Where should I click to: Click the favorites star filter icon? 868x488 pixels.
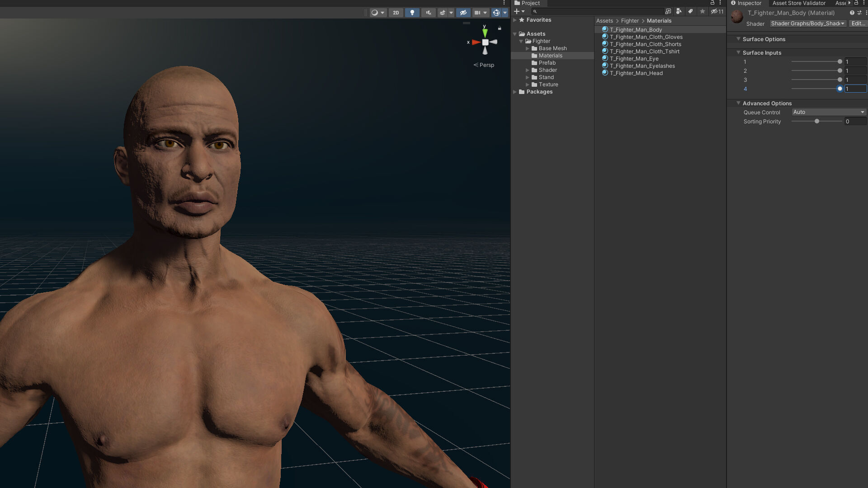[x=702, y=11]
